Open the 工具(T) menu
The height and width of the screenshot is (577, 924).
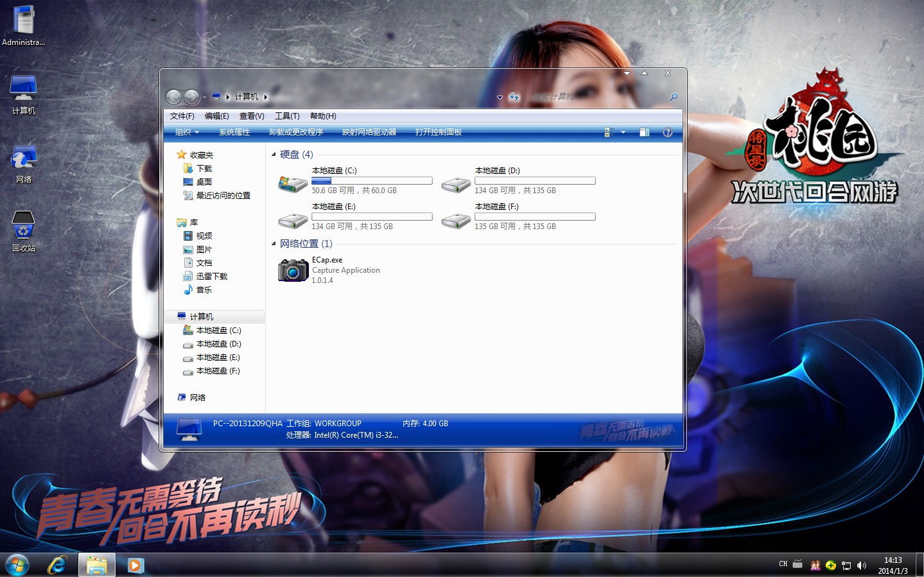(x=287, y=116)
